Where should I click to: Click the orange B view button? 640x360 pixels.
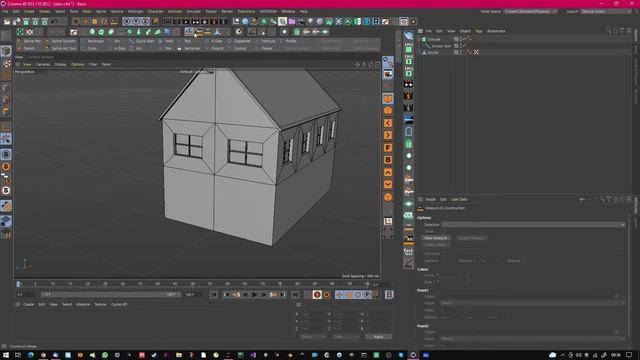388,160
